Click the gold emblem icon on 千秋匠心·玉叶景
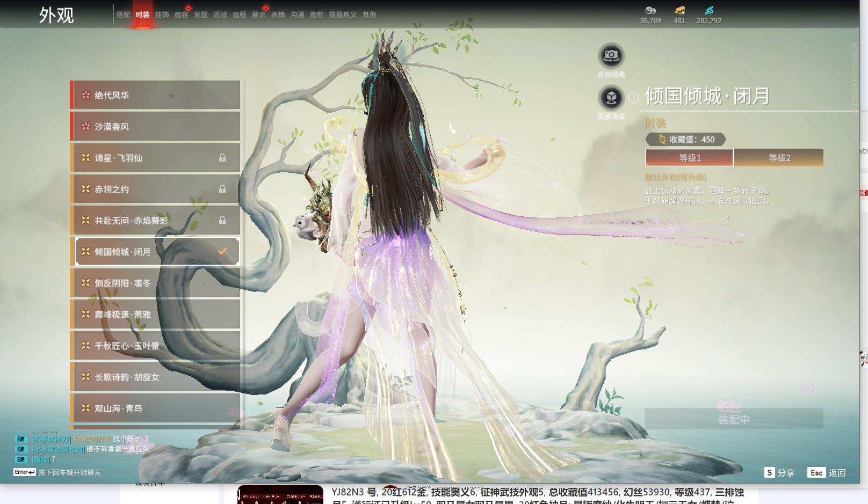This screenshot has width=868, height=504. click(x=85, y=346)
